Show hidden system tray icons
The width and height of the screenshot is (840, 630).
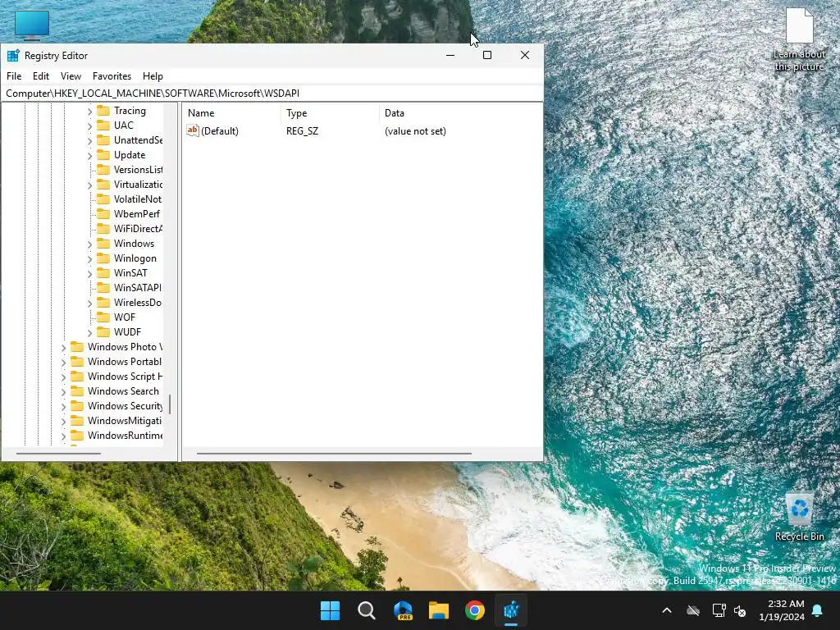coord(666,610)
